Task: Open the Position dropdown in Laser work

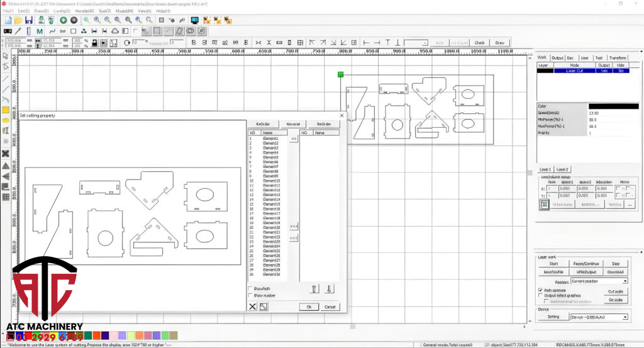Action: click(598, 281)
